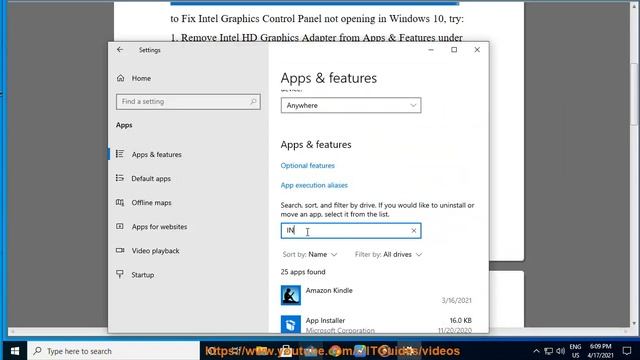
Task: Click the taskbar Type here to search box
Action: pos(113,351)
